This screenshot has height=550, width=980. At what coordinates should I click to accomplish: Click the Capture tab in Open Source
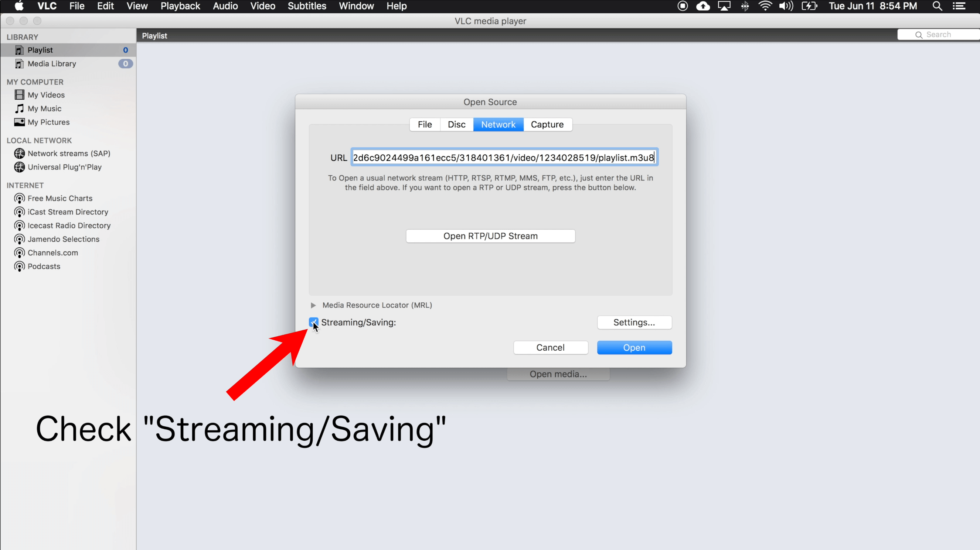547,124
